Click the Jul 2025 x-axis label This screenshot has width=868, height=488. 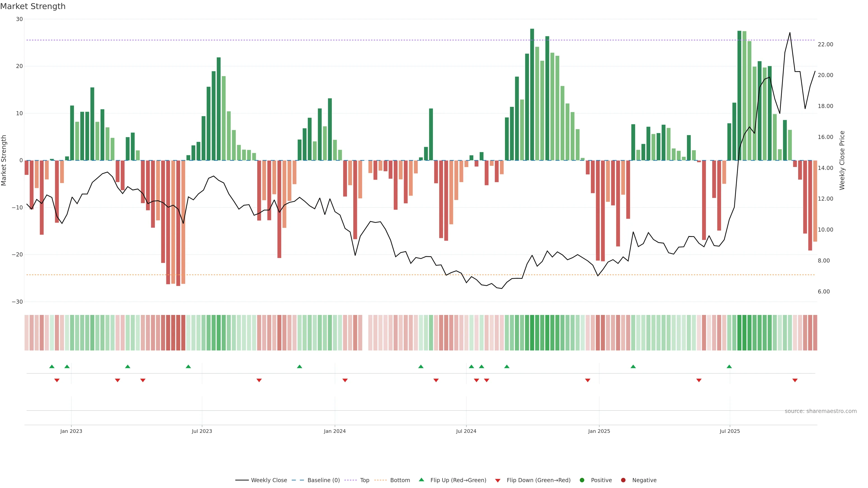point(729,431)
